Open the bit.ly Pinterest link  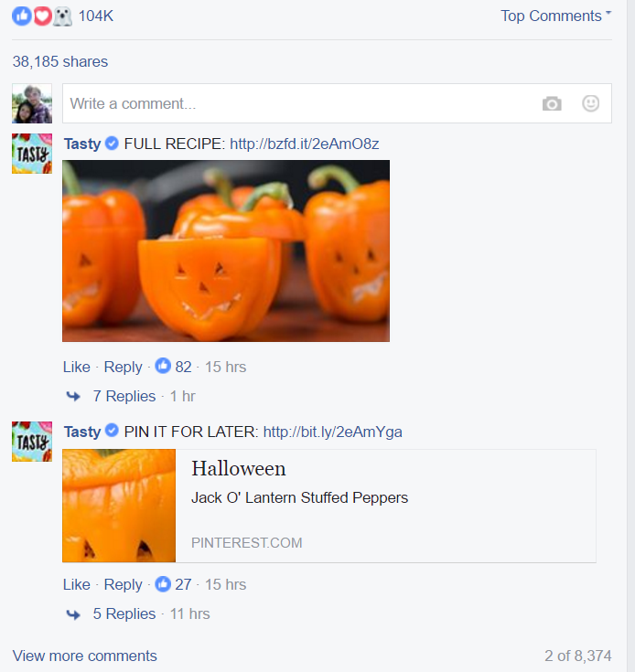pos(333,432)
